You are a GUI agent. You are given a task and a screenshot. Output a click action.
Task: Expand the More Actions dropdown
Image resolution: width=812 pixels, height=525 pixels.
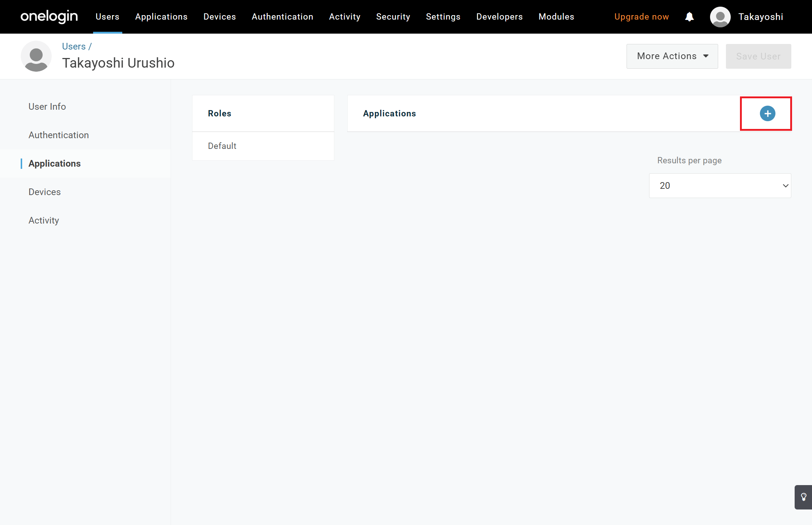click(672, 56)
